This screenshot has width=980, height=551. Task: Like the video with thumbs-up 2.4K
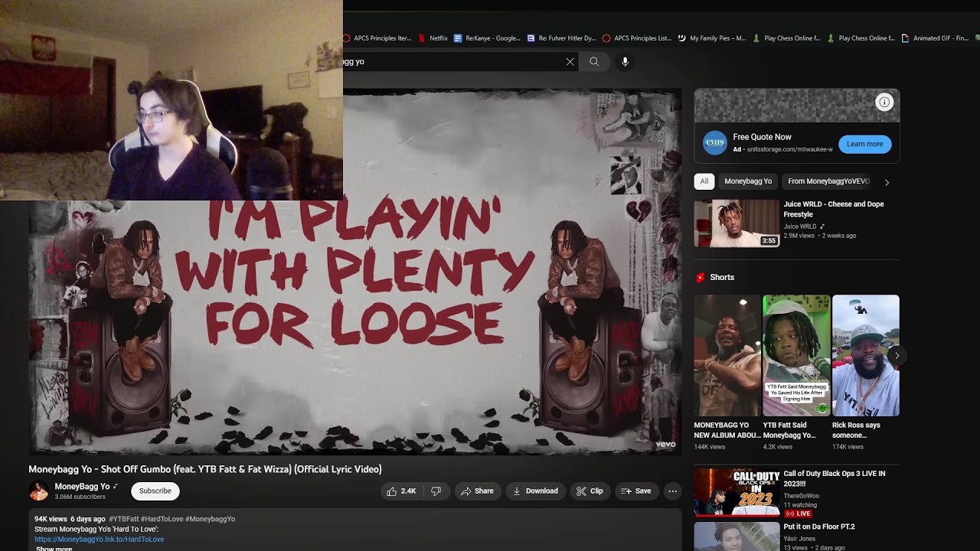point(401,491)
